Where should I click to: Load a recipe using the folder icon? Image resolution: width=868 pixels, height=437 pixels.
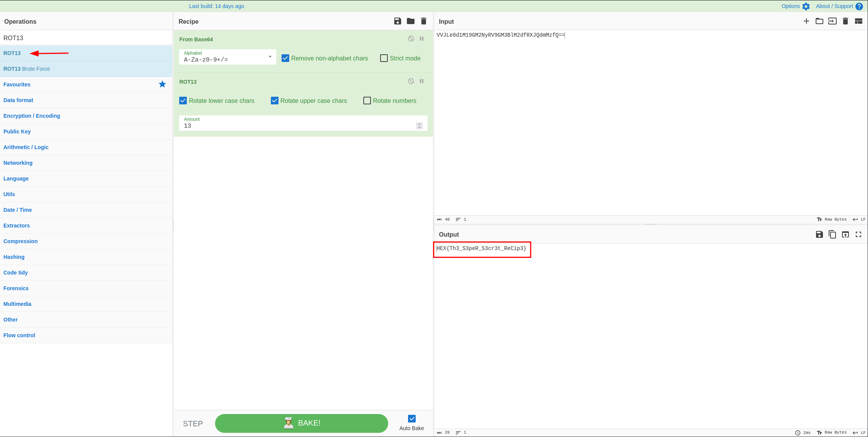pos(410,21)
